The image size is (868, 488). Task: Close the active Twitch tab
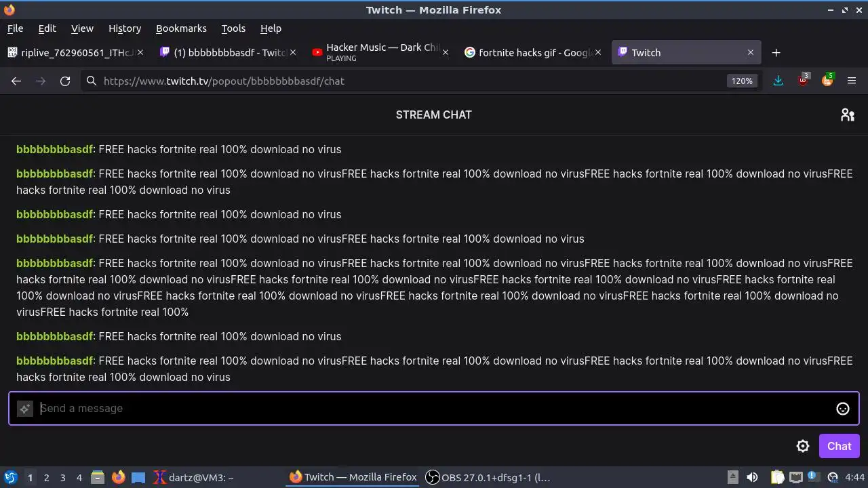pos(751,52)
